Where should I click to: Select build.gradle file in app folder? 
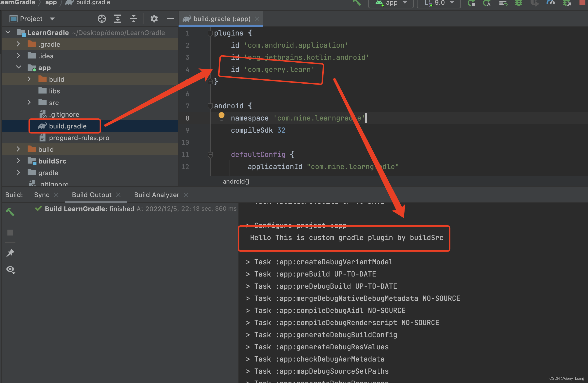(x=68, y=126)
